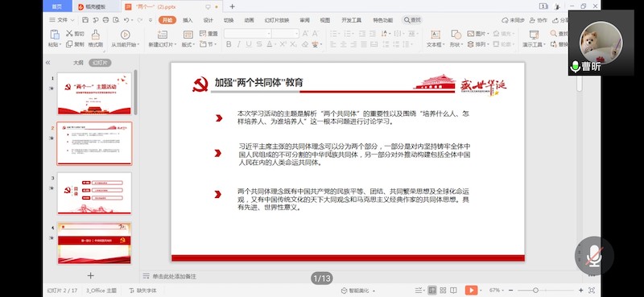This screenshot has height=297, width=644.
Task: Toggle Normal view button in status bar
Action: [432, 290]
